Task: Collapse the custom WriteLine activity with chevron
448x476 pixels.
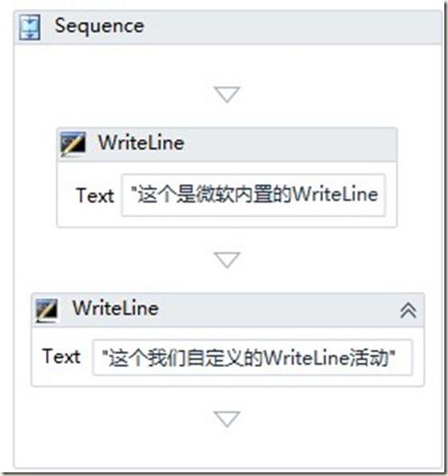Action: pyautogui.click(x=408, y=310)
